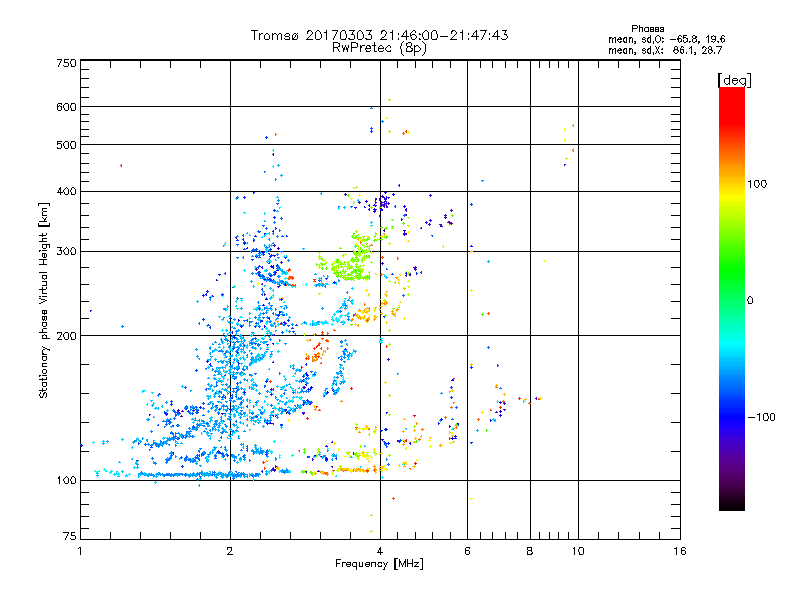This screenshot has width=800, height=600.
Task: Click colorbar tick label '0'
Action: pos(750,301)
